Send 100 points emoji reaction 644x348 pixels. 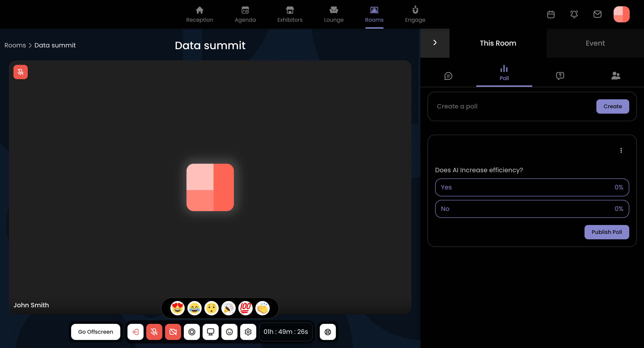point(246,308)
